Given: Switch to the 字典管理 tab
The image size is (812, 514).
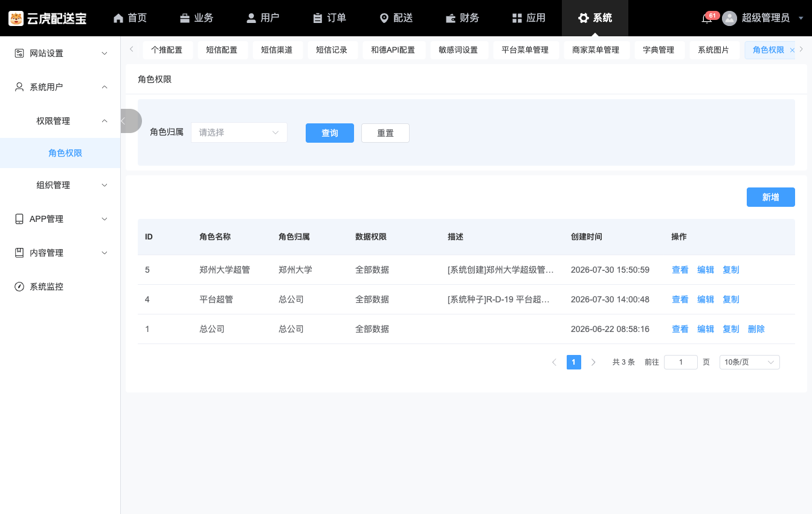Looking at the screenshot, I should [x=658, y=50].
